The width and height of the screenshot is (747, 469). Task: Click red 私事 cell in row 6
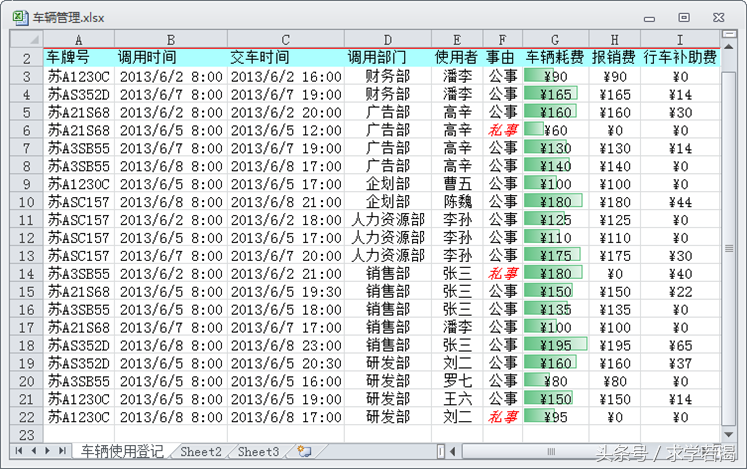tap(503, 130)
